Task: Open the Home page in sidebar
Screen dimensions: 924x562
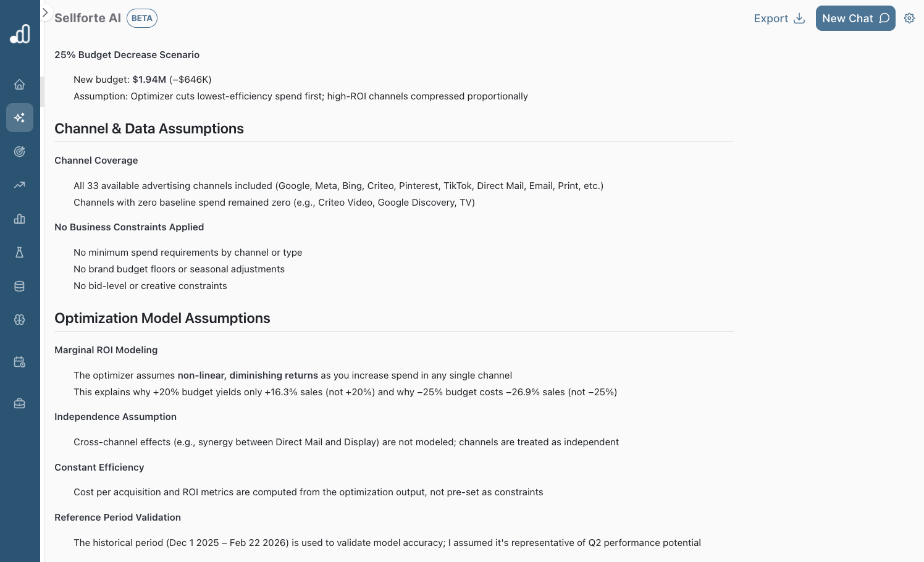Action: click(20, 85)
